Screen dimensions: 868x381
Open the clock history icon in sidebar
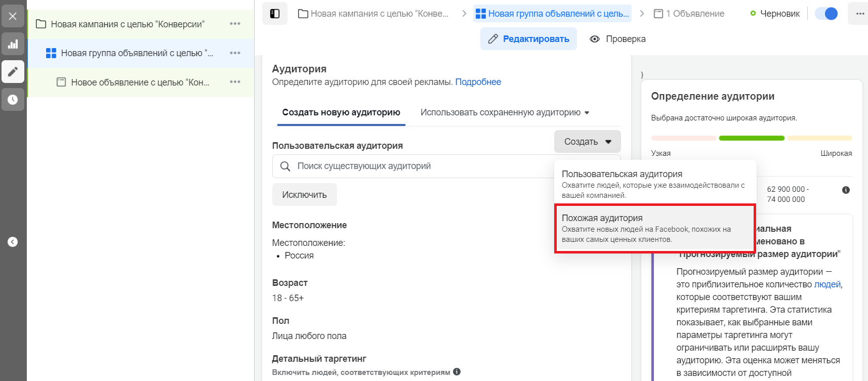click(x=13, y=99)
